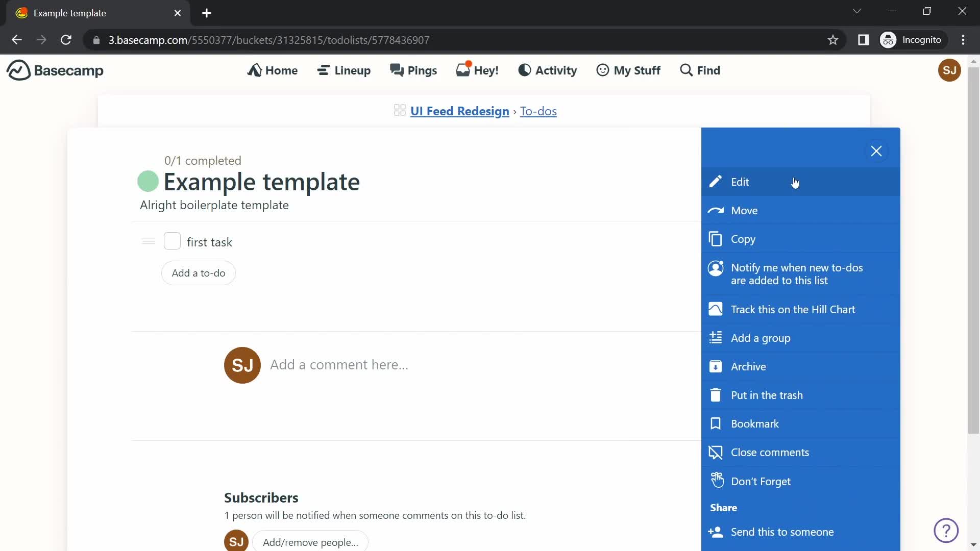This screenshot has width=980, height=551.
Task: Select the Send this to someone option
Action: tap(783, 532)
